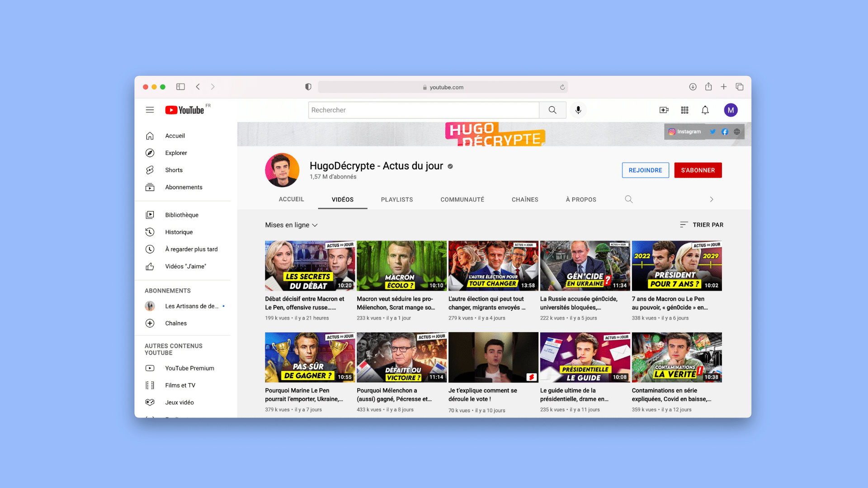Switch to the ACCUEIL channel tab
868x488 pixels.
(291, 199)
